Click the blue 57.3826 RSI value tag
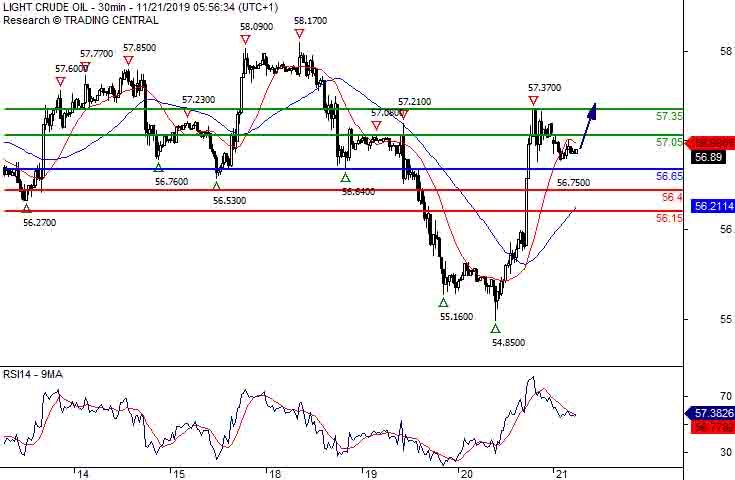Screen dimensions: 735x480 coord(710,413)
